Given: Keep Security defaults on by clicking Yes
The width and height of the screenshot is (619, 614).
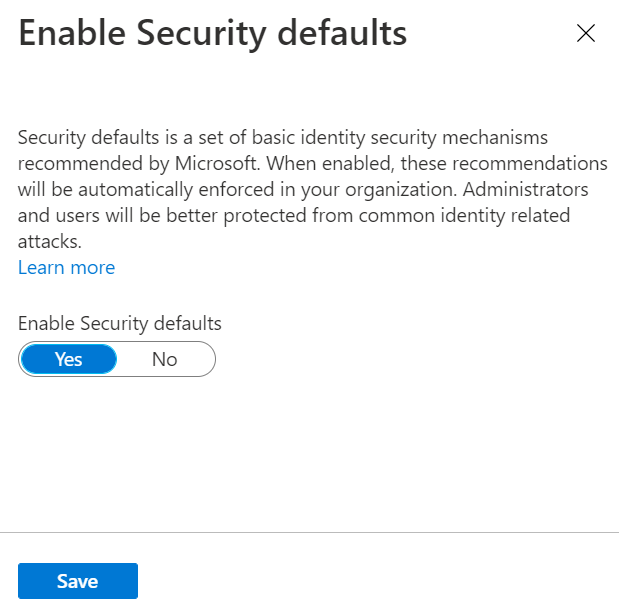Looking at the screenshot, I should (69, 359).
